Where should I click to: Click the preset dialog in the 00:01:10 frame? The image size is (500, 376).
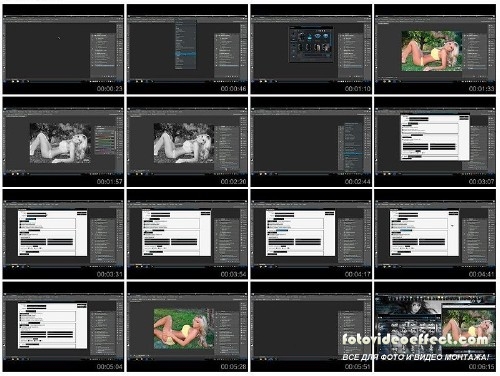click(x=311, y=44)
